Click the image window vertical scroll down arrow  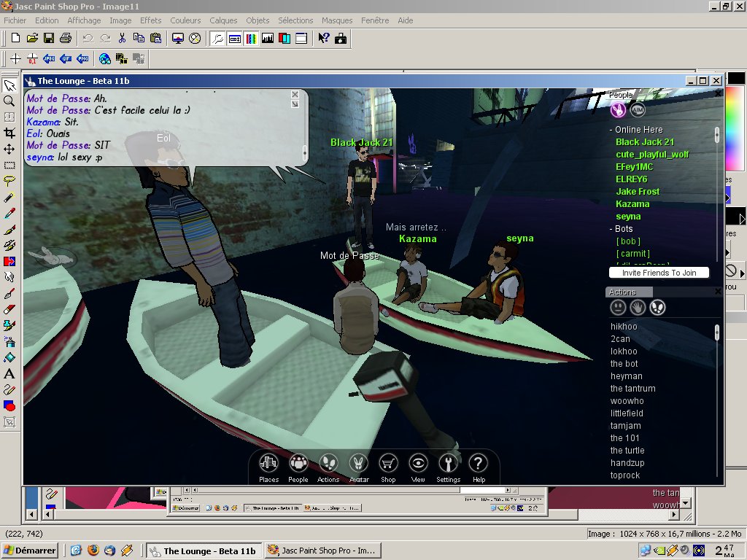pyautogui.click(x=686, y=503)
